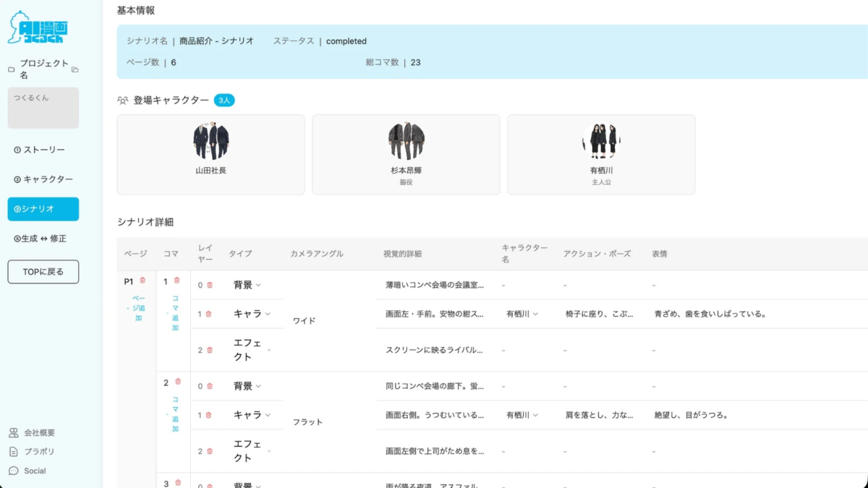Click the TOPに戻る button

[43, 271]
